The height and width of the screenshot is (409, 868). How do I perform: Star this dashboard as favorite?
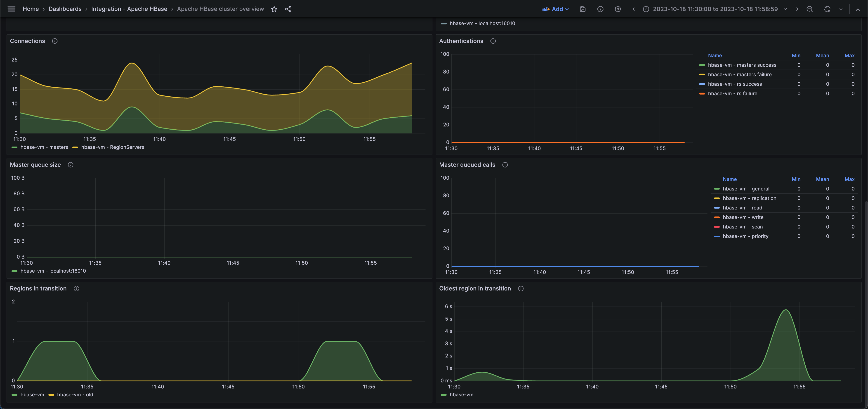274,9
